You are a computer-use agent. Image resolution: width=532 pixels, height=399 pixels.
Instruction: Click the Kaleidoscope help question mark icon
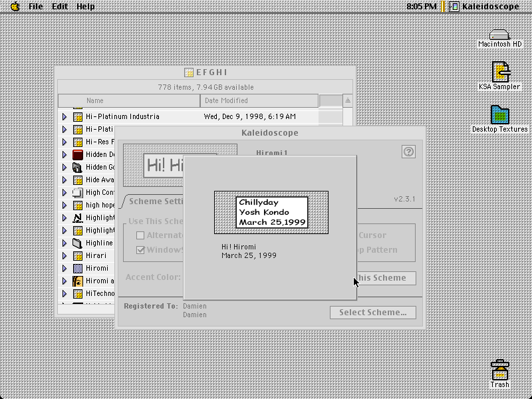click(408, 152)
